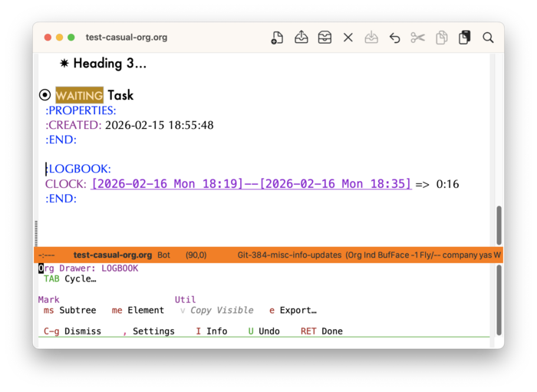Screen dimensions: 537x392
Task: Click the X kill buffer icon
Action: 348,38
